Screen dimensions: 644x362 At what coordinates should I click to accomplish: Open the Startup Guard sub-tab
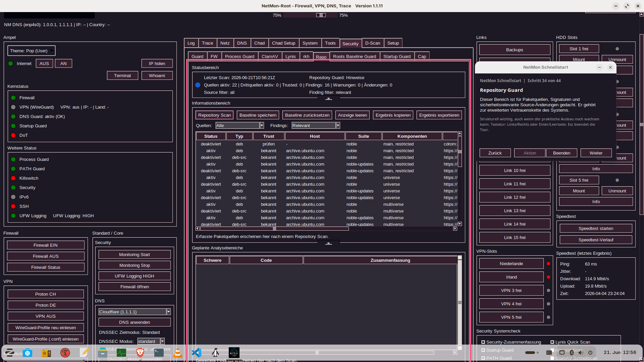397,57
